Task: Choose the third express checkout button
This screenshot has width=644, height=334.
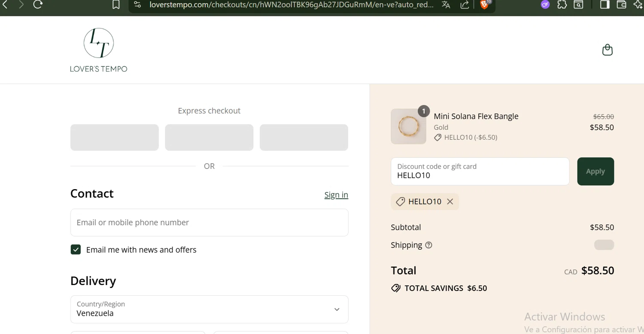Action: (x=304, y=138)
